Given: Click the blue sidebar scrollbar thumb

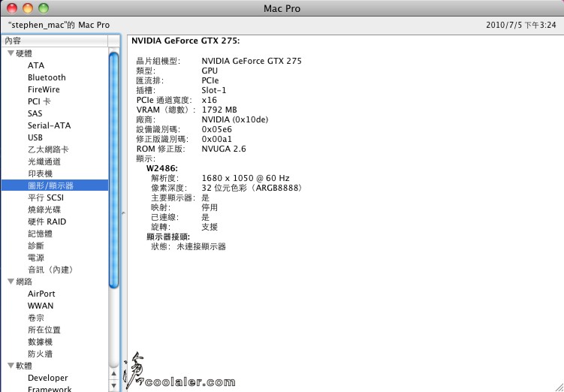Looking at the screenshot, I should [113, 170].
